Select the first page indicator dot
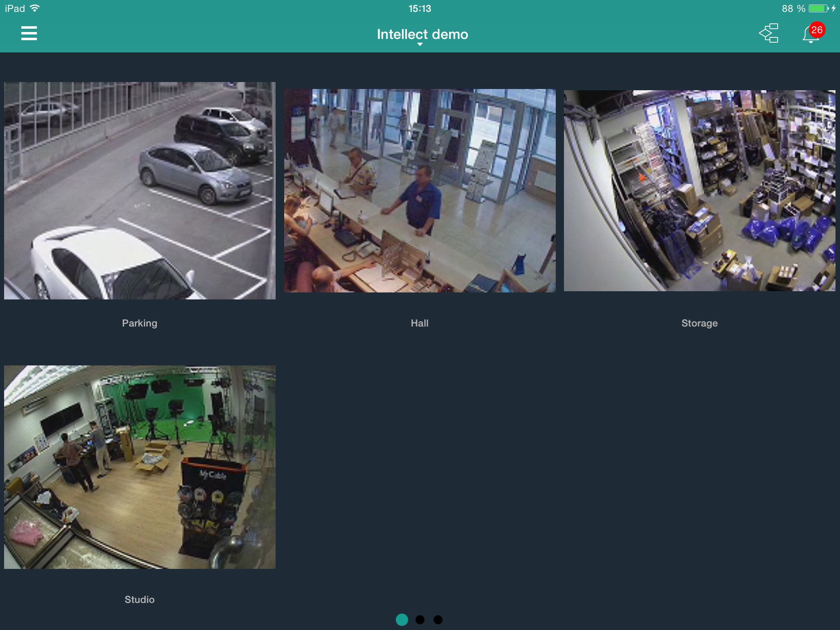This screenshot has height=630, width=840. (x=402, y=620)
